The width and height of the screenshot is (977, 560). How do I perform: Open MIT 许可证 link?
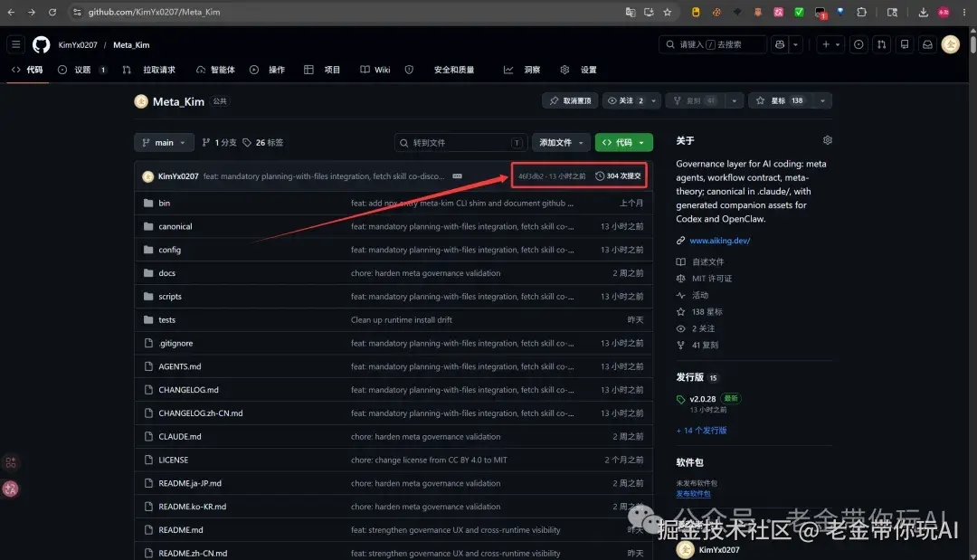pyautogui.click(x=712, y=279)
